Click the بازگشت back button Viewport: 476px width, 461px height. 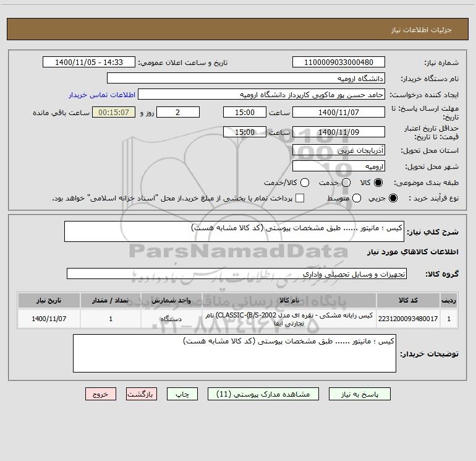142,394
